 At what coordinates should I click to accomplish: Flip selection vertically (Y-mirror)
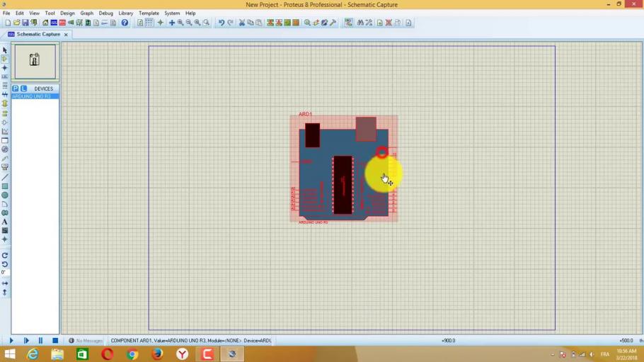tap(5, 293)
